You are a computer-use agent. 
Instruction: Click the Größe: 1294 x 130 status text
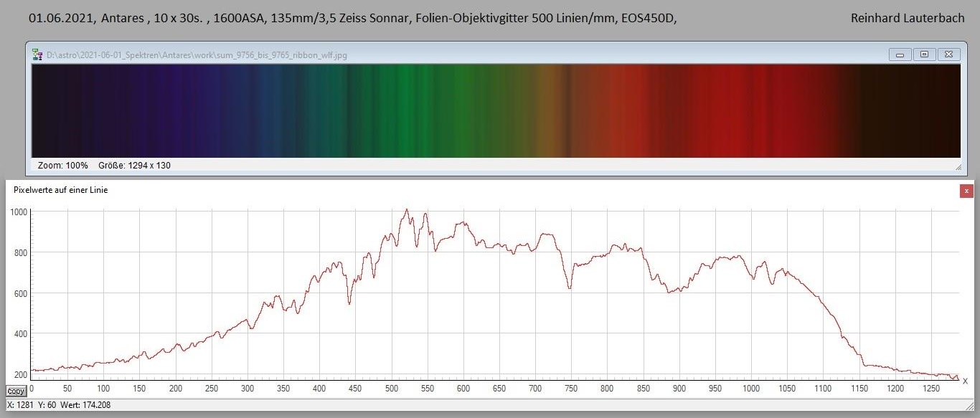pyautogui.click(x=134, y=166)
